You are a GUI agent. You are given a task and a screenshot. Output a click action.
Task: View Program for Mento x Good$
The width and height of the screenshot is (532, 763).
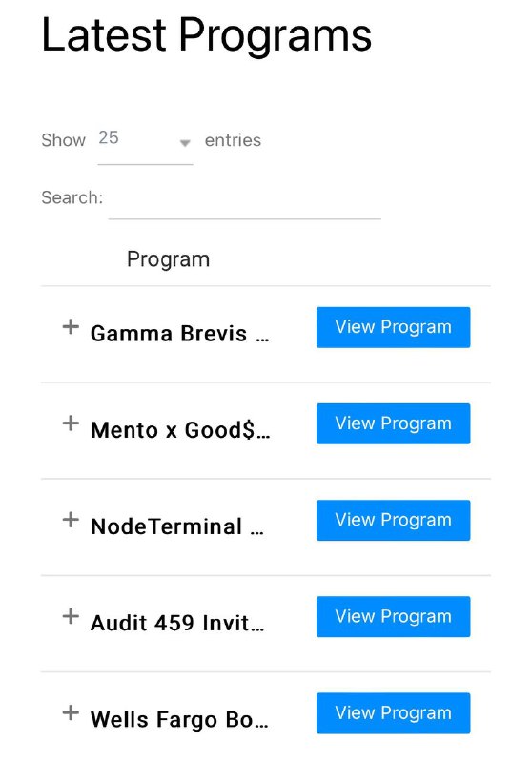[393, 423]
